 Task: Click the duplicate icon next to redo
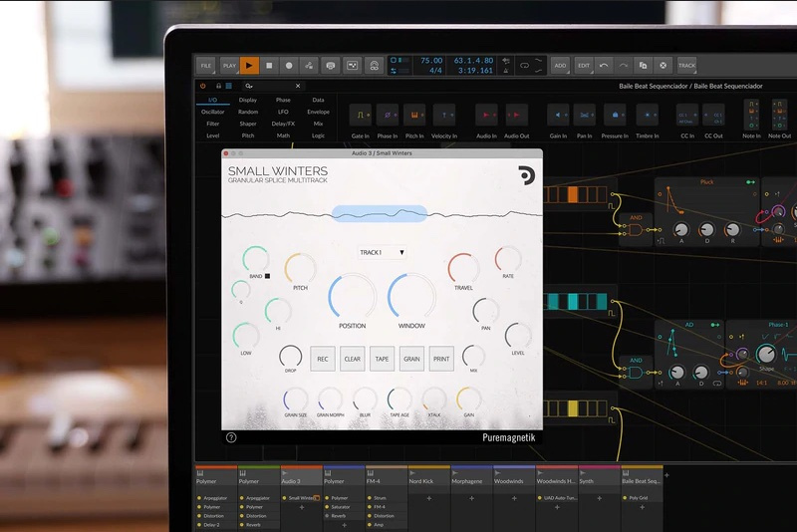tap(643, 66)
